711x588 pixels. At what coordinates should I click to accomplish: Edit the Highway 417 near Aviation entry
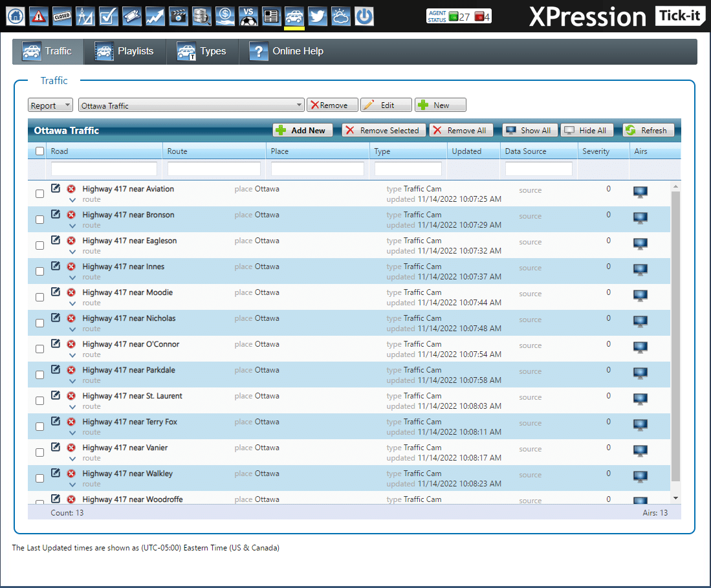56,188
